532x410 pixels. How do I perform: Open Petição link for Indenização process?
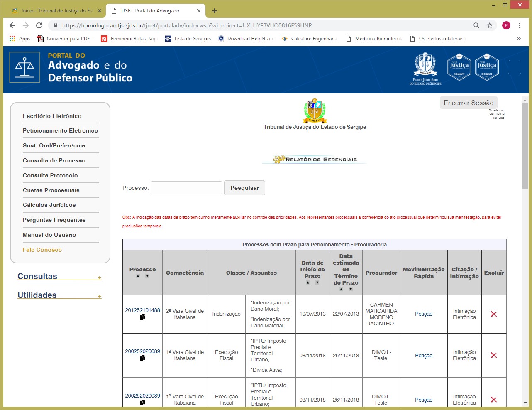coord(423,314)
